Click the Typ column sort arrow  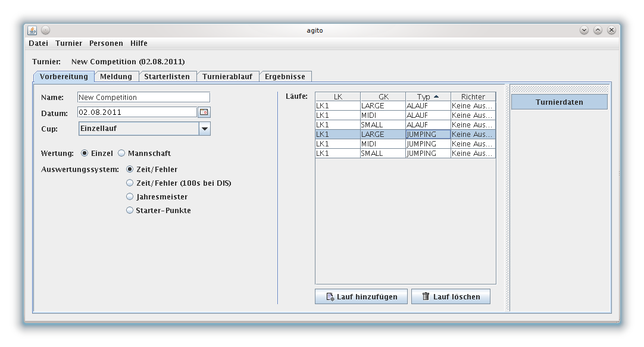coord(436,96)
